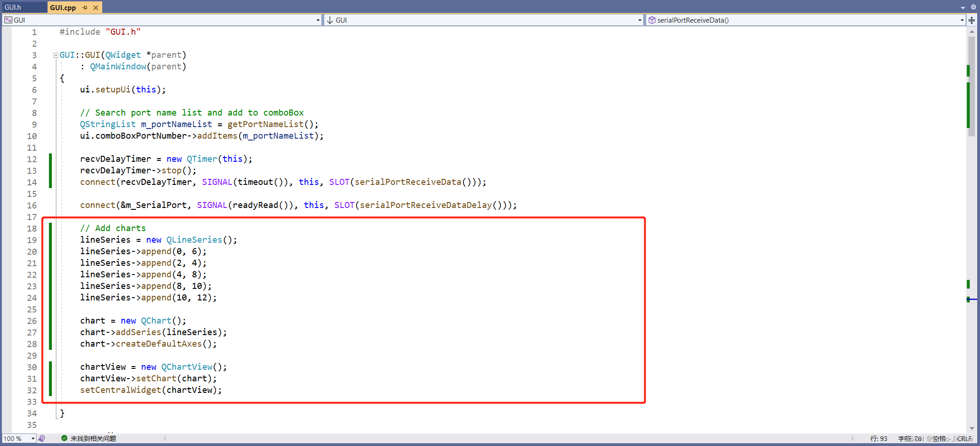980x446 pixels.
Task: Open the 100 % zoom dropdown
Action: 33,439
